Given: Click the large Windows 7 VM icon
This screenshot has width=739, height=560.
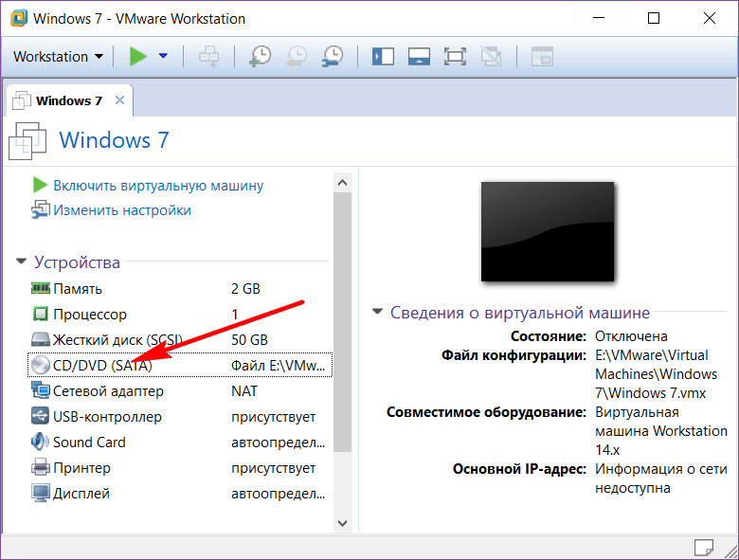Looking at the screenshot, I should point(27,140).
